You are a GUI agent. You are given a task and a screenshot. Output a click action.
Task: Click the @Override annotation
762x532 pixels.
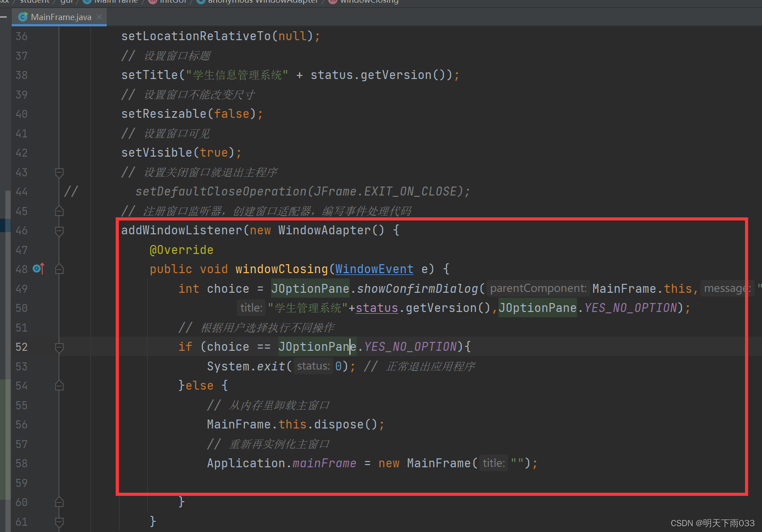point(181,250)
